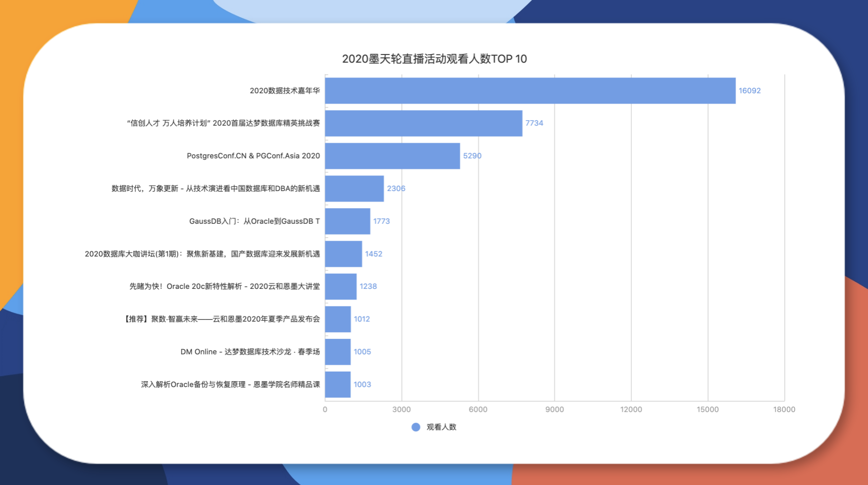Click the bar valued 2306
868x485 pixels.
coord(354,189)
